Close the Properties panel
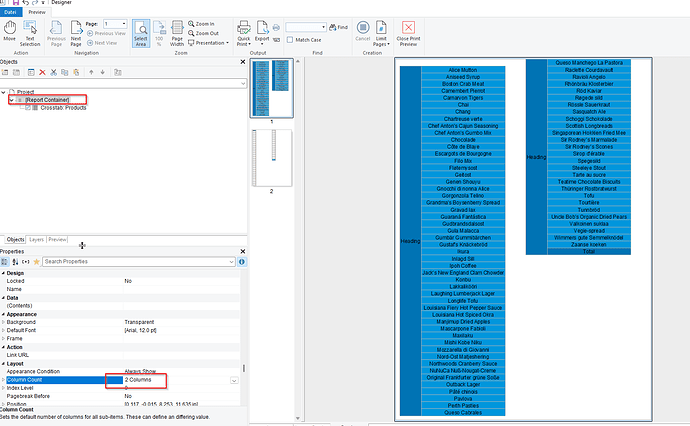Screen dimensions: 690x426 point(242,251)
